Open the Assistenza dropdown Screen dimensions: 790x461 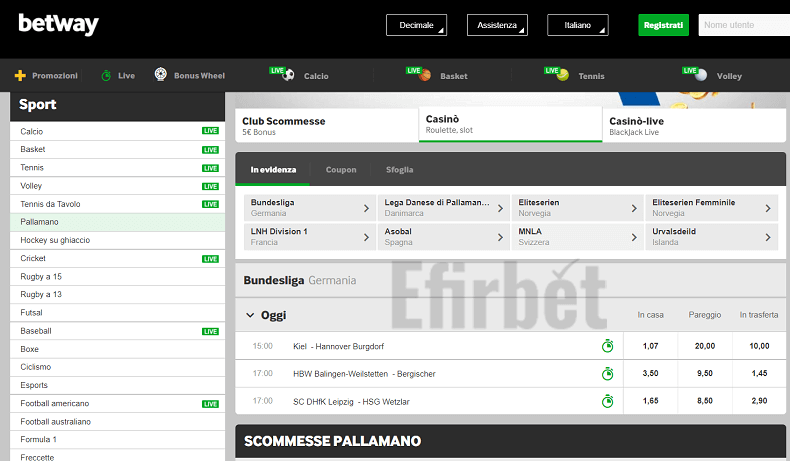(x=497, y=25)
